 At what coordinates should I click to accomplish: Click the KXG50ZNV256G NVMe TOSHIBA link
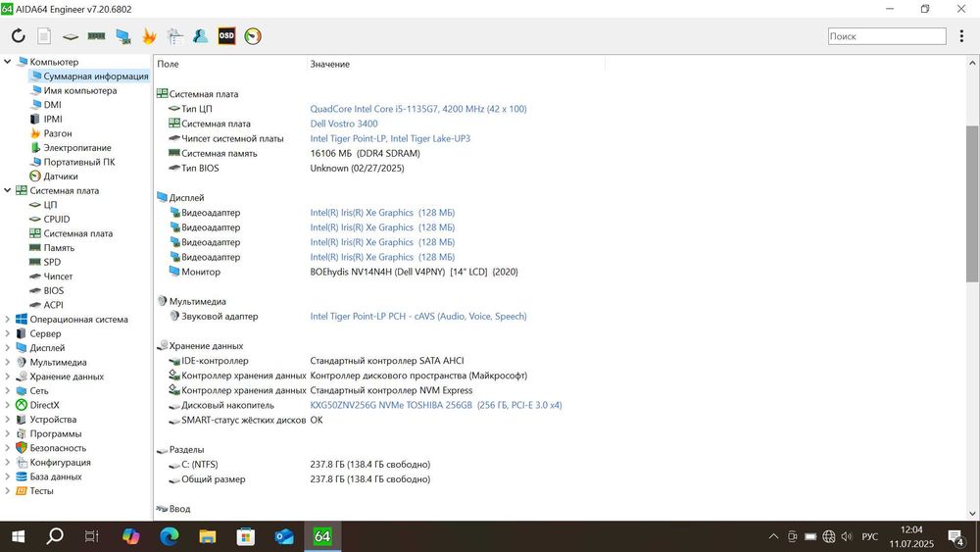click(x=436, y=405)
